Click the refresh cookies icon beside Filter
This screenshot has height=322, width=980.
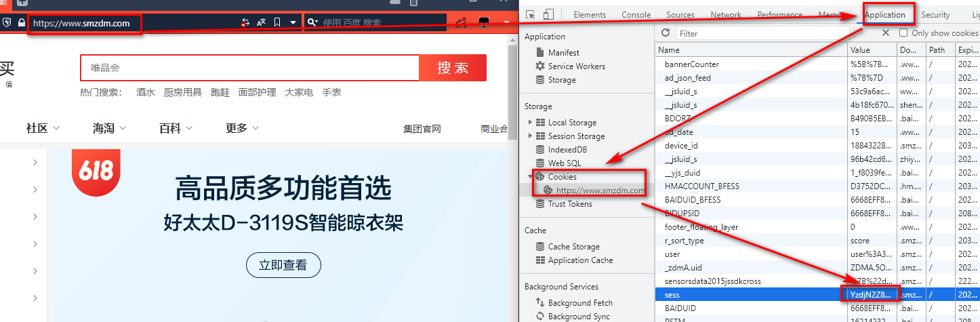coord(666,33)
